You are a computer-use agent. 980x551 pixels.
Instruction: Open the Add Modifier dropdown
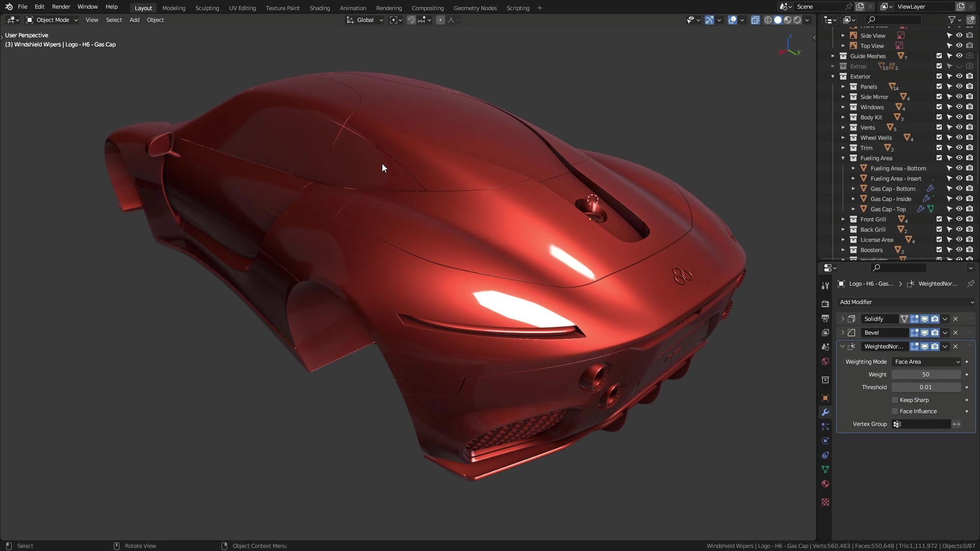coord(906,302)
